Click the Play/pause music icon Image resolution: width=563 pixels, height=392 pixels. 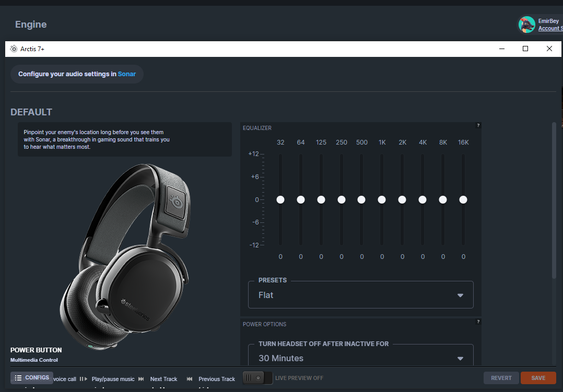pyautogui.click(x=84, y=379)
